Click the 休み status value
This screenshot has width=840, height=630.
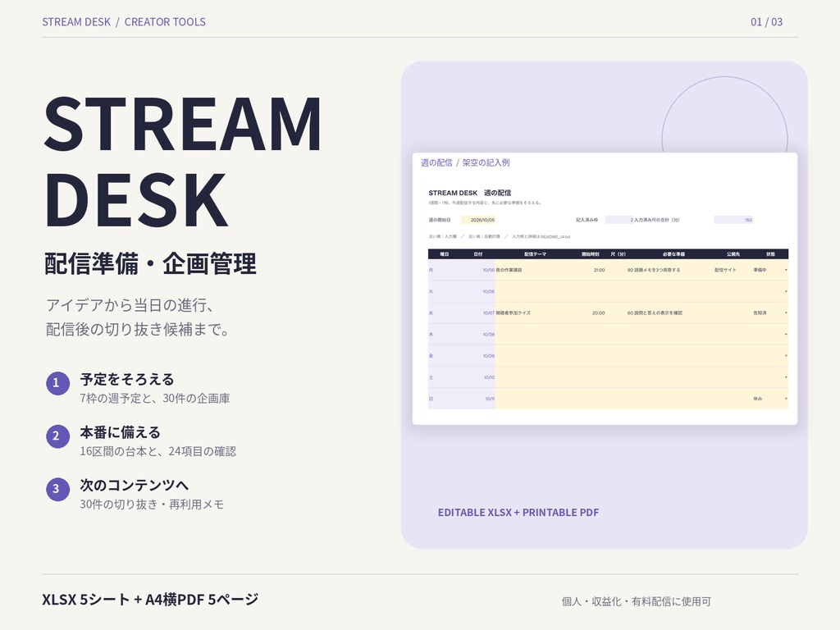757,399
